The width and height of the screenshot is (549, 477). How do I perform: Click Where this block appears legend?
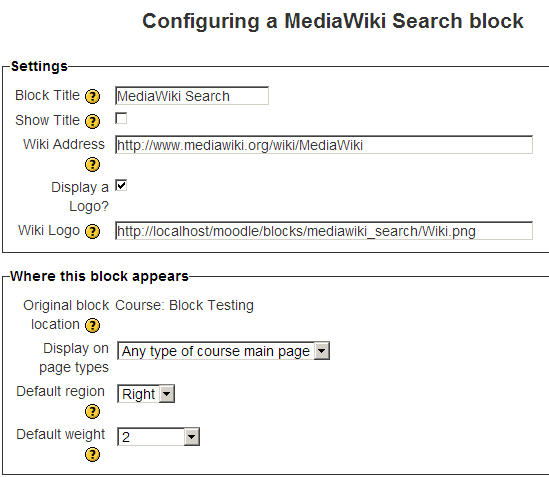pyautogui.click(x=99, y=276)
